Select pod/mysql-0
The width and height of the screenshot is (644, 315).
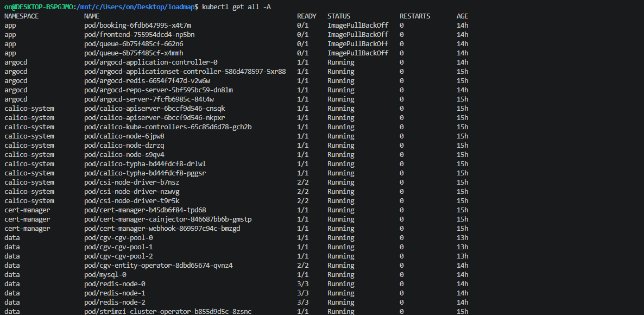[x=105, y=274]
